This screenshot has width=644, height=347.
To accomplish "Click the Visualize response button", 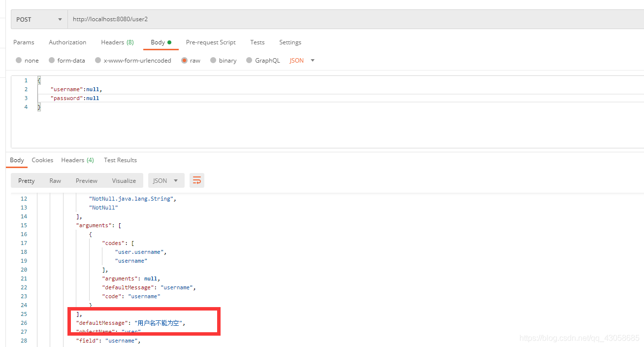I will [x=124, y=180].
